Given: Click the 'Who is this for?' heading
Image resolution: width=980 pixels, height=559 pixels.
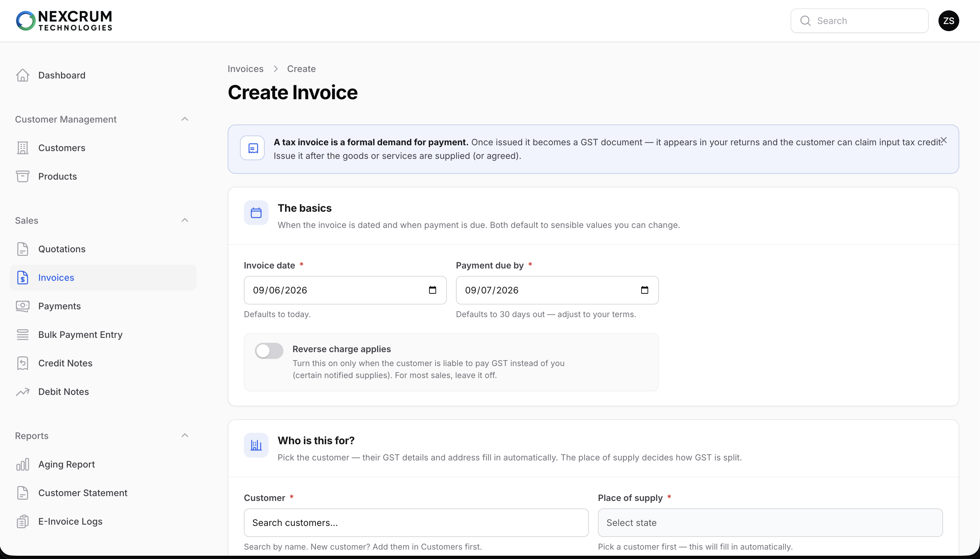Looking at the screenshot, I should [316, 440].
